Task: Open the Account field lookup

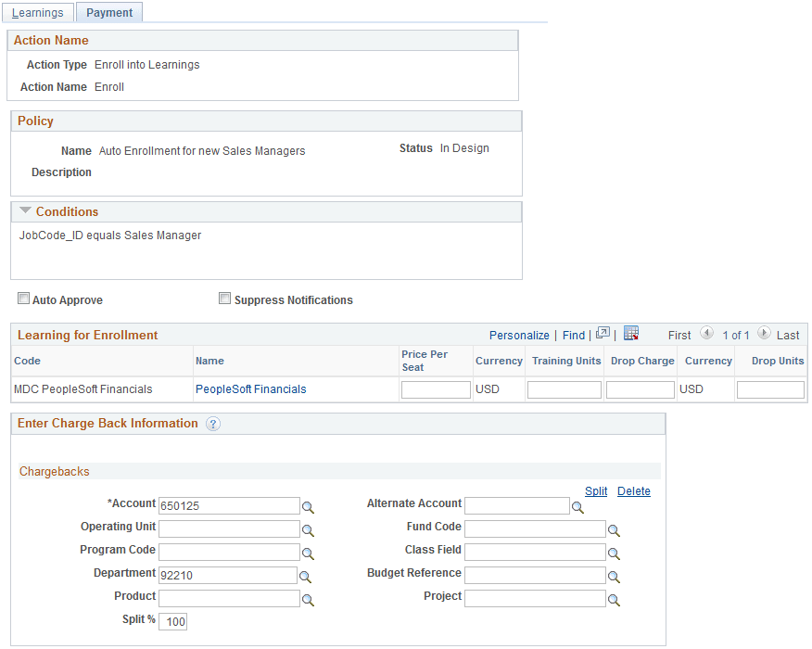Action: pos(308,506)
